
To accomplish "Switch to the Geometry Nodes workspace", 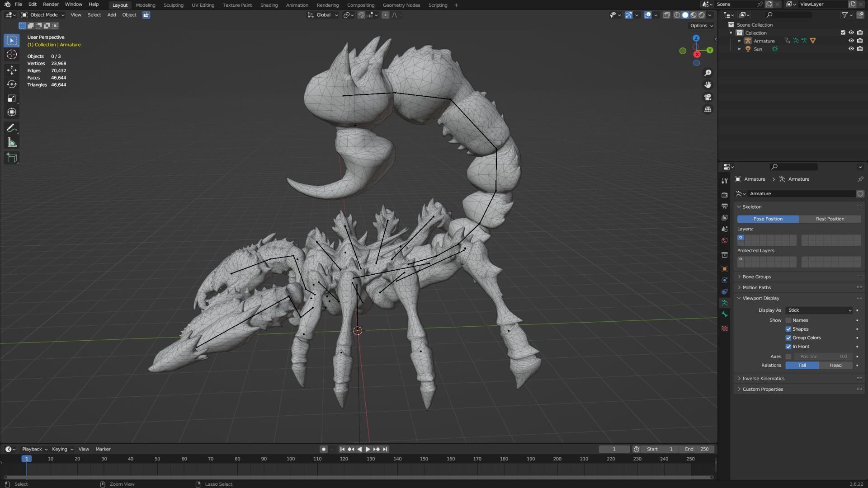I will 401,5.
